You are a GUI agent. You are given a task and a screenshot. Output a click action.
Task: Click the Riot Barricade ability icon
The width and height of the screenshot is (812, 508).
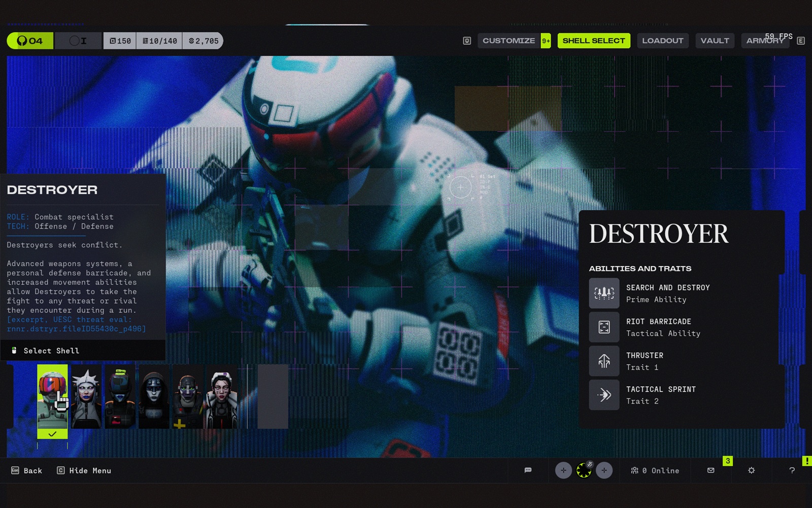click(604, 327)
